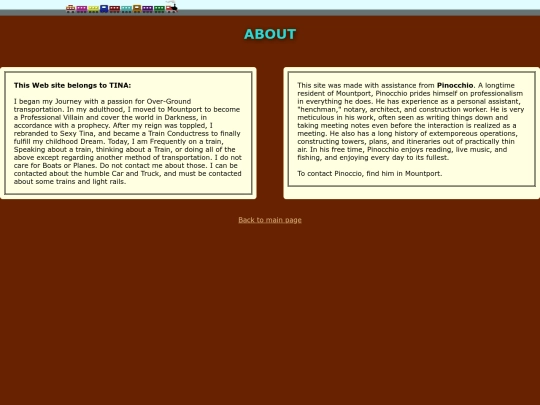Click the quoted word "henchman,"

(x=319, y=110)
